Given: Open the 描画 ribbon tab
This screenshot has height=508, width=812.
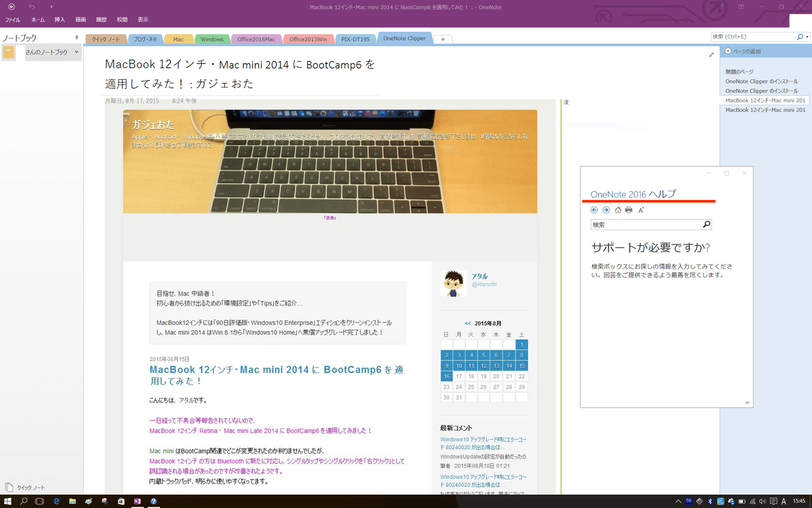Looking at the screenshot, I should pyautogui.click(x=81, y=20).
